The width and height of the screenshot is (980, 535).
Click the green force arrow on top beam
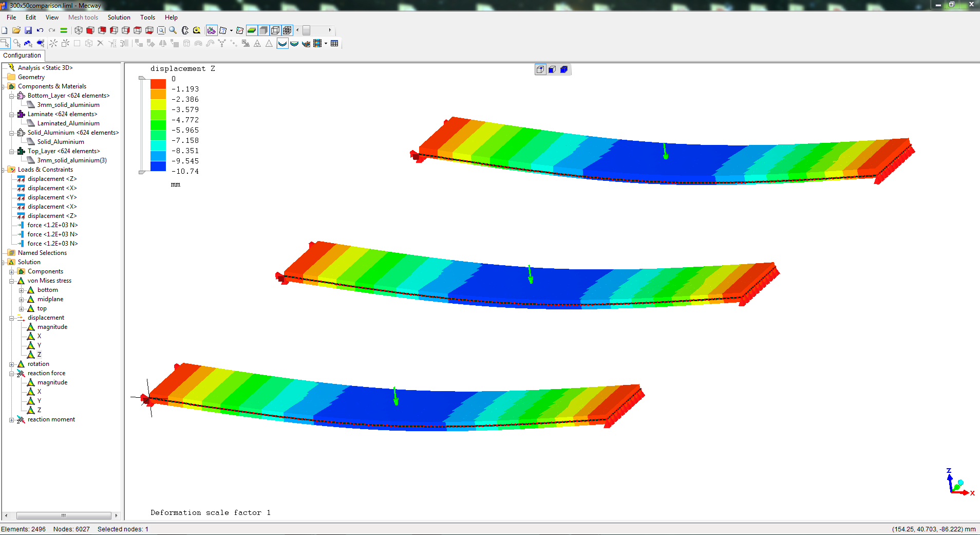pos(665,152)
